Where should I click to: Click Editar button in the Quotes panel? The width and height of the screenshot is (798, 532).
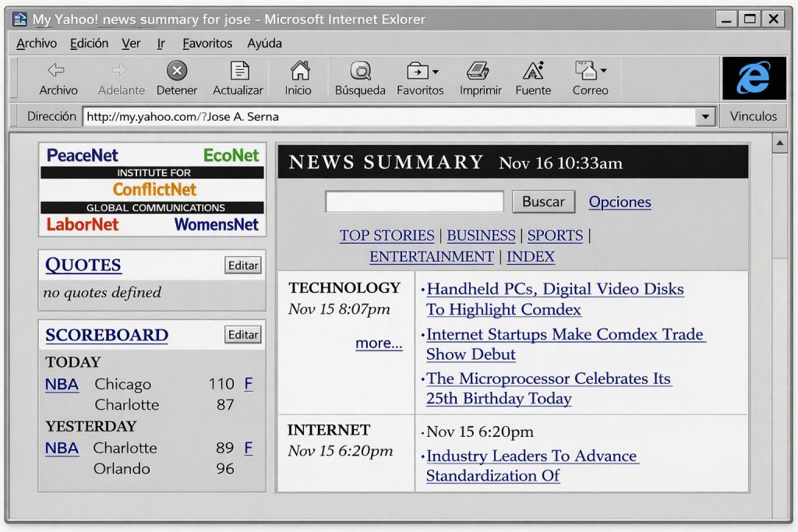(x=243, y=266)
